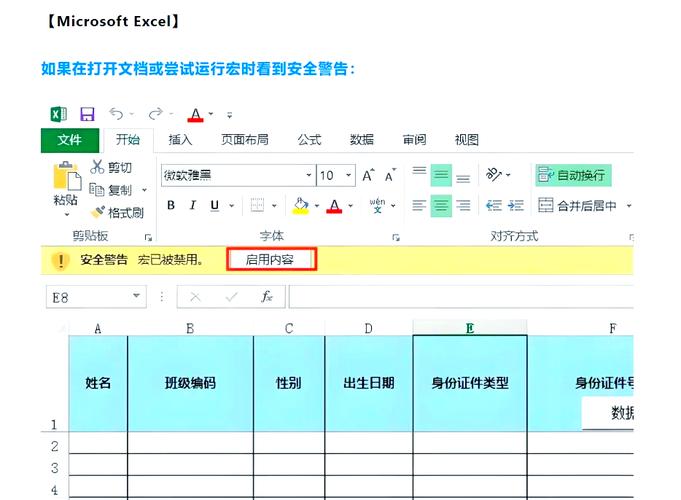Open the 审阅 tab
681x500 pixels.
click(x=414, y=139)
